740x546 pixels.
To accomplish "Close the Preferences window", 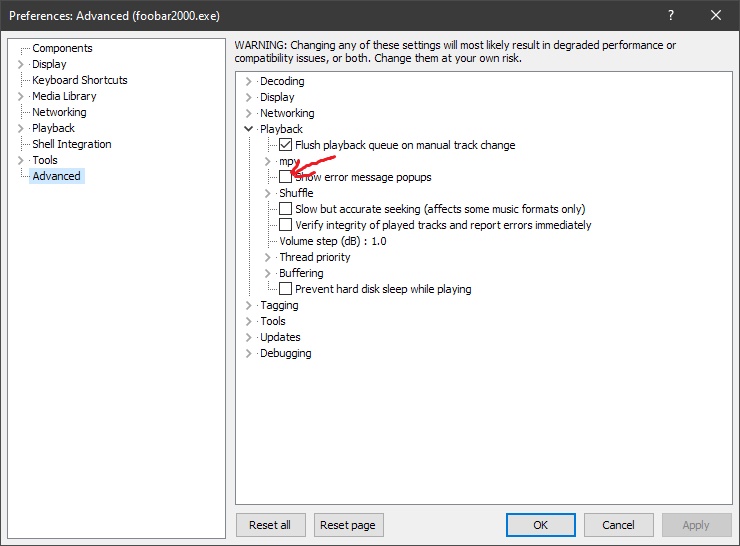I will tap(715, 16).
